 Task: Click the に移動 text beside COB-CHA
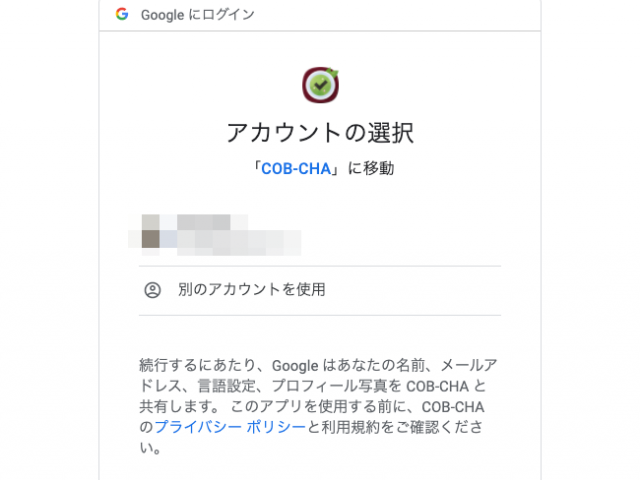370,168
